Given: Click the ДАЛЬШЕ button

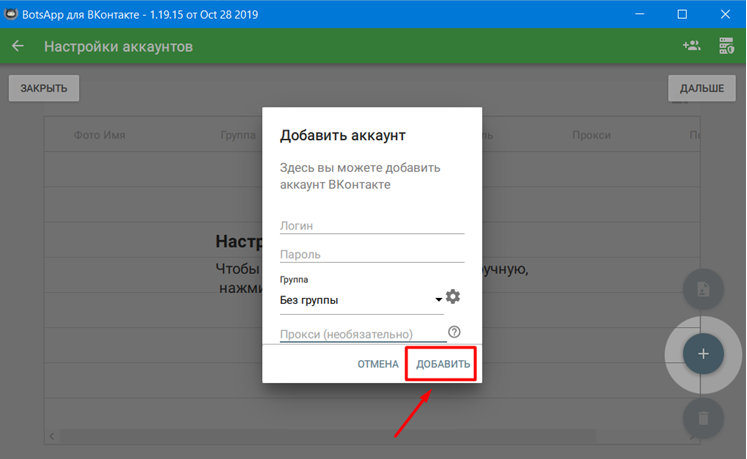Looking at the screenshot, I should click(702, 88).
